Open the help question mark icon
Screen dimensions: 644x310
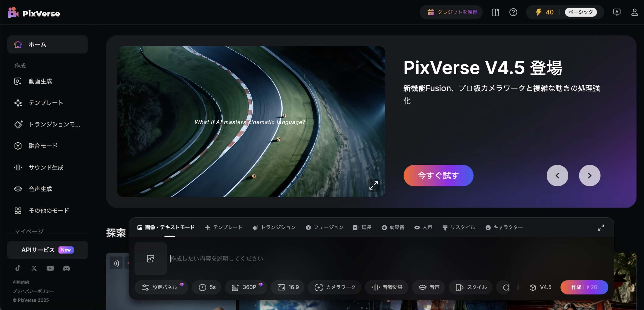(513, 12)
